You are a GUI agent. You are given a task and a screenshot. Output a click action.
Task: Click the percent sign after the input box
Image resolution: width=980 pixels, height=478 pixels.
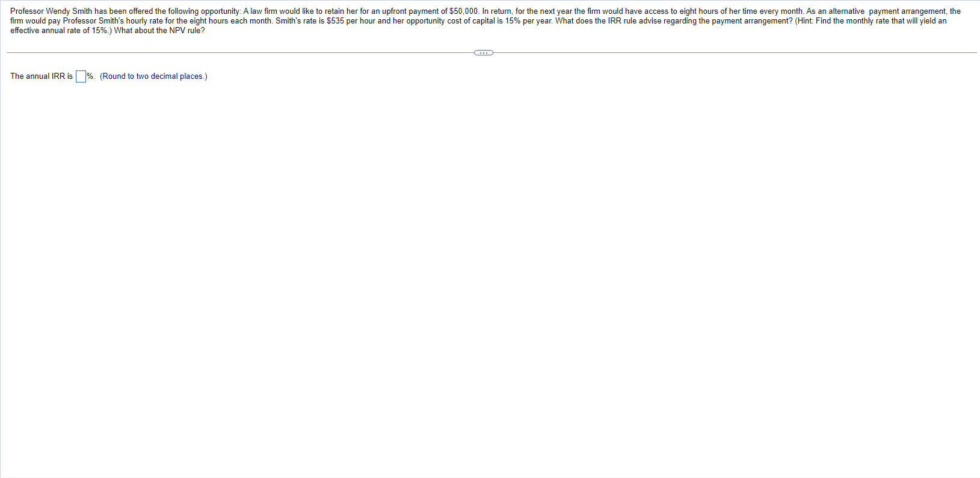point(90,76)
